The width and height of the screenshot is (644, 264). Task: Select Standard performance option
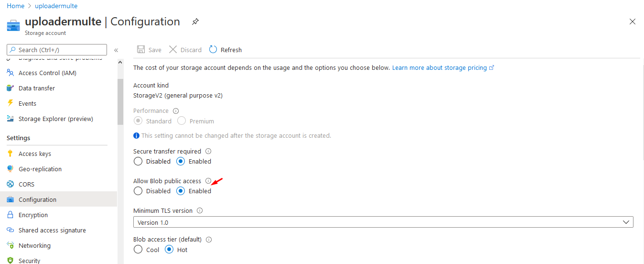[138, 121]
